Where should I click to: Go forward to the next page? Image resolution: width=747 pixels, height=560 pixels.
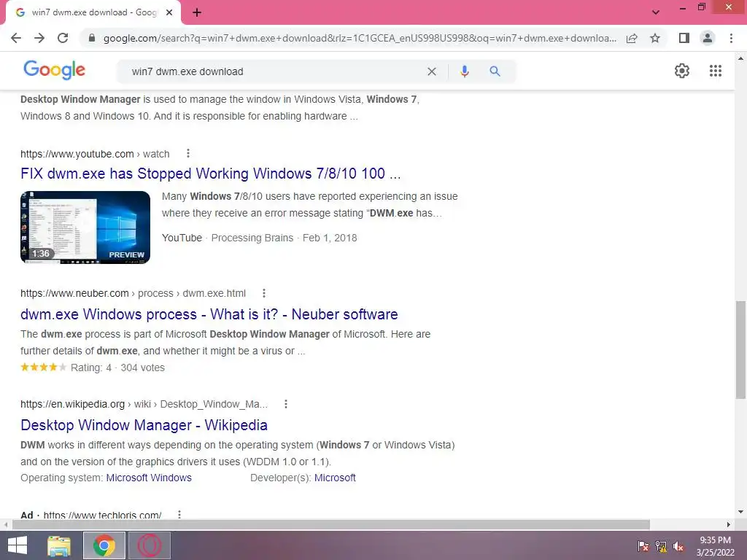coord(39,38)
